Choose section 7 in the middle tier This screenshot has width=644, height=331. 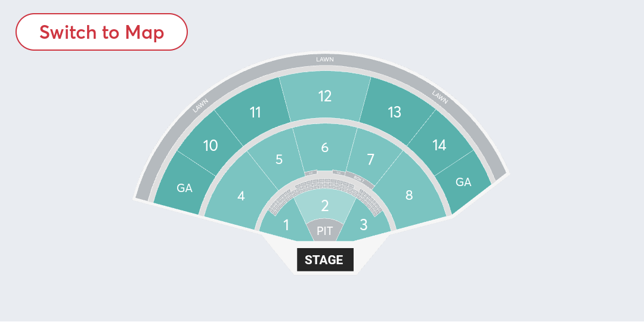(371, 160)
